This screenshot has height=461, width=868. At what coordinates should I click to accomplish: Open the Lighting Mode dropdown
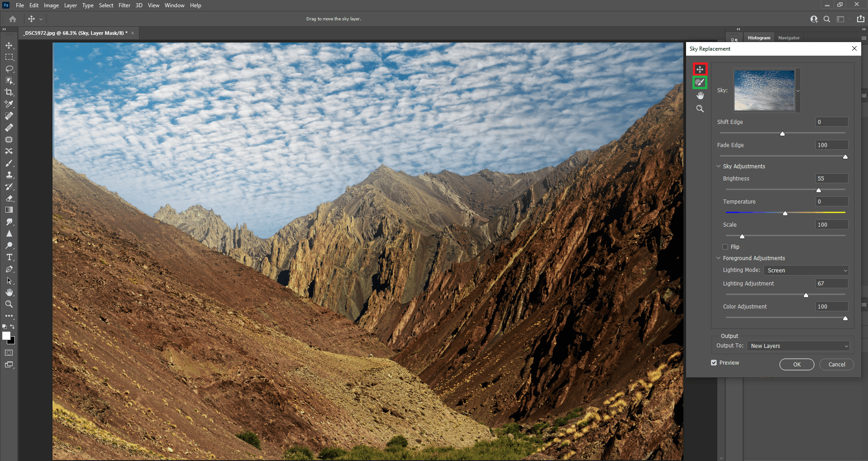[806, 271]
